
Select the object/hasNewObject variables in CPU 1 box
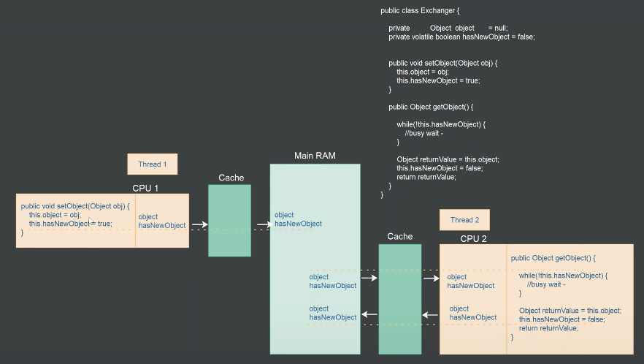[161, 221]
